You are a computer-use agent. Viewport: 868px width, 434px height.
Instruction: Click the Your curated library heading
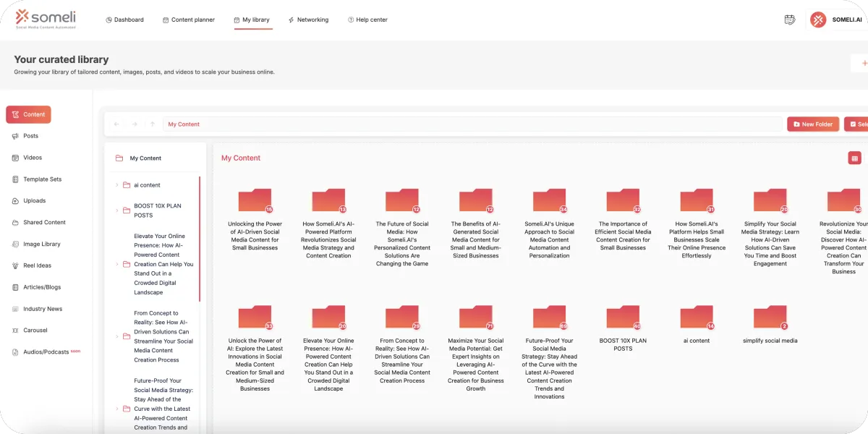61,60
